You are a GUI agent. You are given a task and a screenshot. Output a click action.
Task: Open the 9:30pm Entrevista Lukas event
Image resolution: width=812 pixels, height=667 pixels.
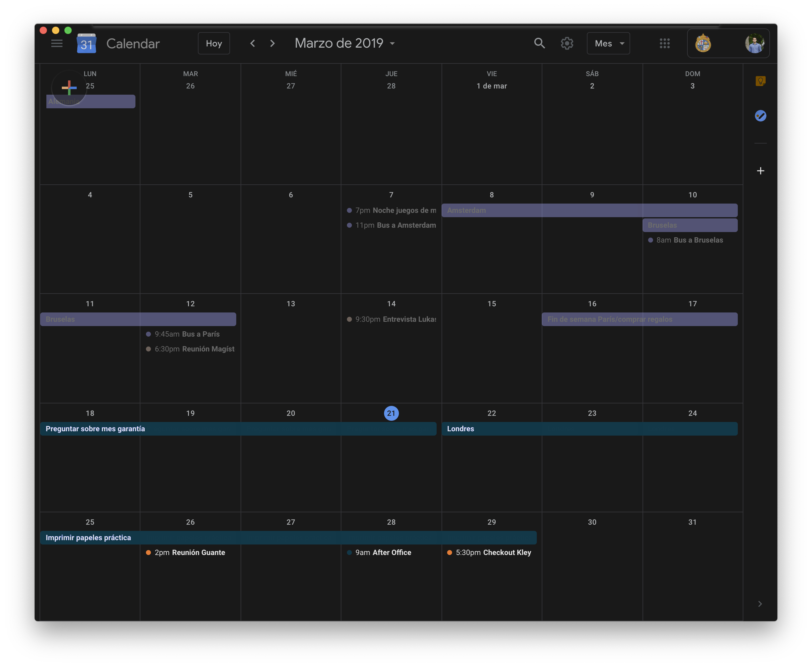391,319
